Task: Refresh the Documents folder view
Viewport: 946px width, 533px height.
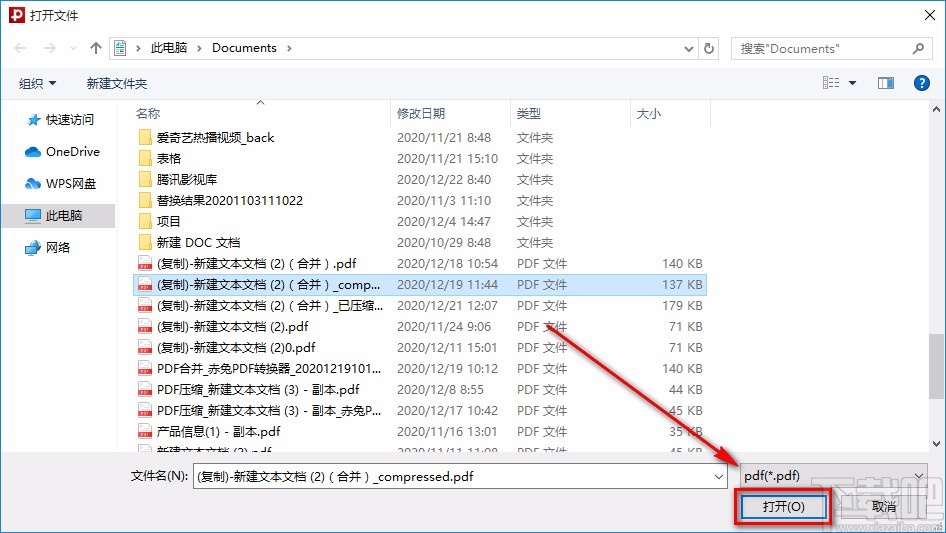Action: (710, 48)
